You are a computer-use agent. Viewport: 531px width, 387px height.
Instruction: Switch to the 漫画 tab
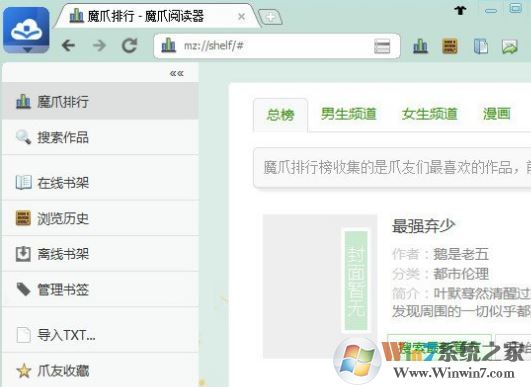pyautogui.click(x=497, y=114)
